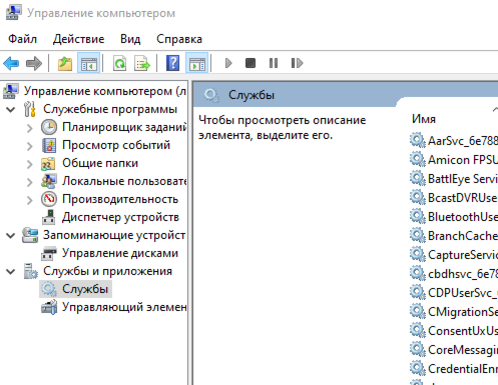Collapse the Службы и приложения node
Screen dimensions: 498x385
[11, 271]
